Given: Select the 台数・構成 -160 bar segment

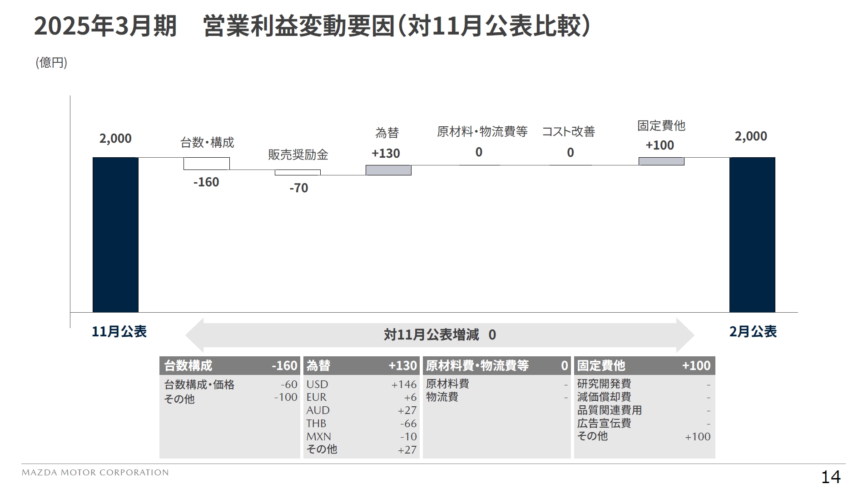Looking at the screenshot, I should 207,164.
